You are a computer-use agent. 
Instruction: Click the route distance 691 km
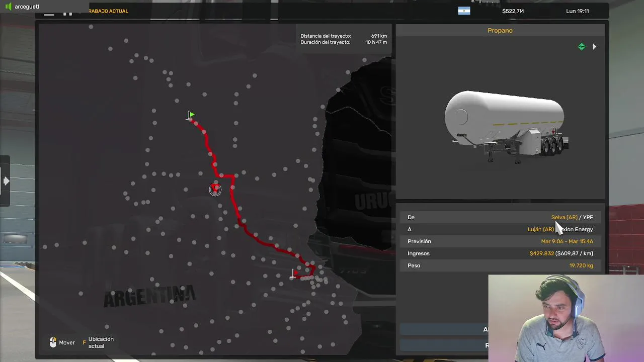coord(379,36)
